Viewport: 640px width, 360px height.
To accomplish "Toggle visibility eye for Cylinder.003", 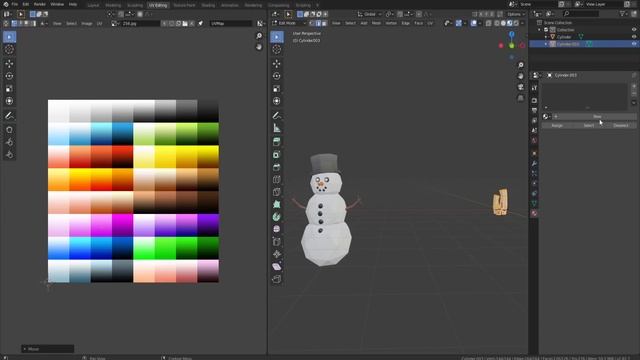I will tap(634, 44).
